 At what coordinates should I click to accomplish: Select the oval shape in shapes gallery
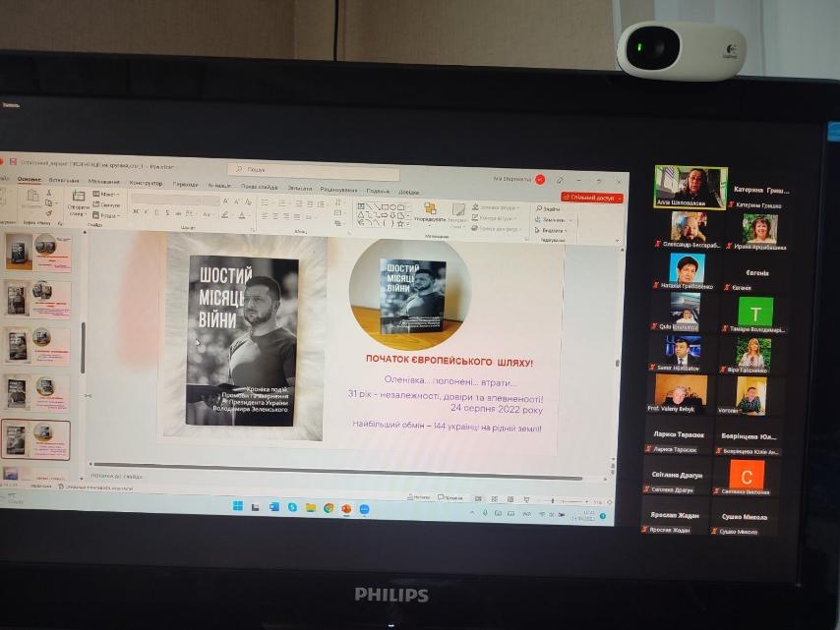[392, 207]
